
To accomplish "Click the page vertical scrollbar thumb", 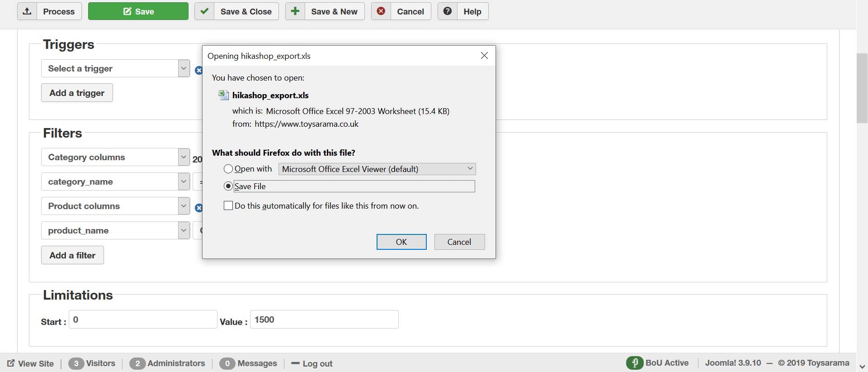I will tap(862, 88).
